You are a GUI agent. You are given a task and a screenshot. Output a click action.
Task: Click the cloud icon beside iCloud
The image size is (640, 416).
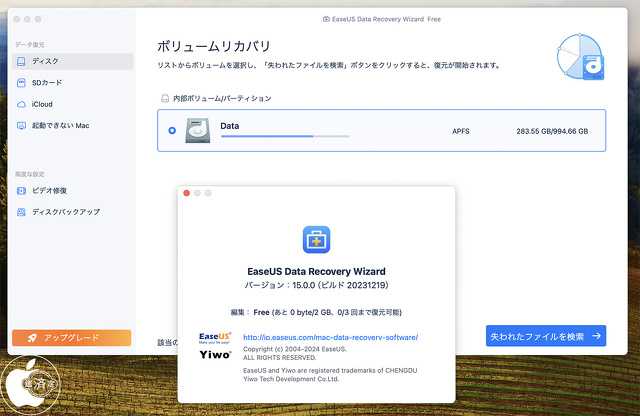(21, 105)
